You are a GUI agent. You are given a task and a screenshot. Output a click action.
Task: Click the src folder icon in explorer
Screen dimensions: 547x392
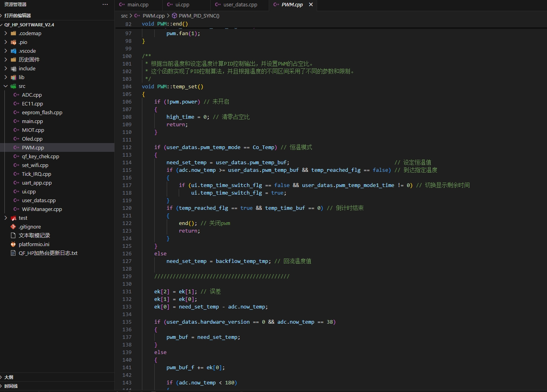13,86
